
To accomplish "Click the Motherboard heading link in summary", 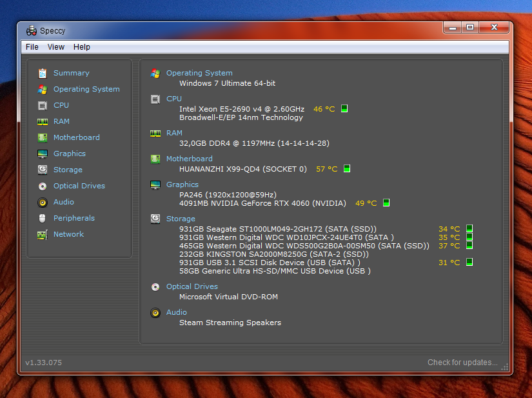I will (x=190, y=159).
